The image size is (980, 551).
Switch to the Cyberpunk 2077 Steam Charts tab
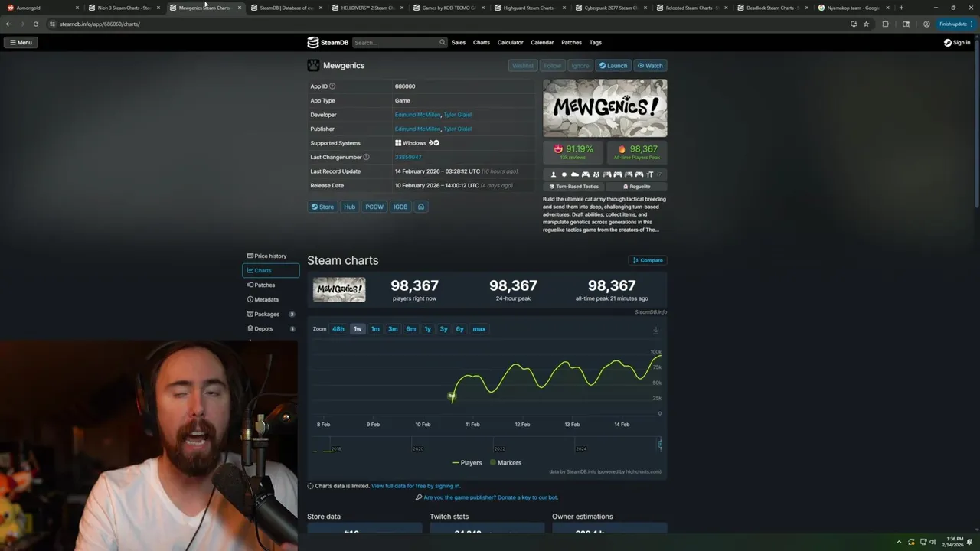(612, 8)
